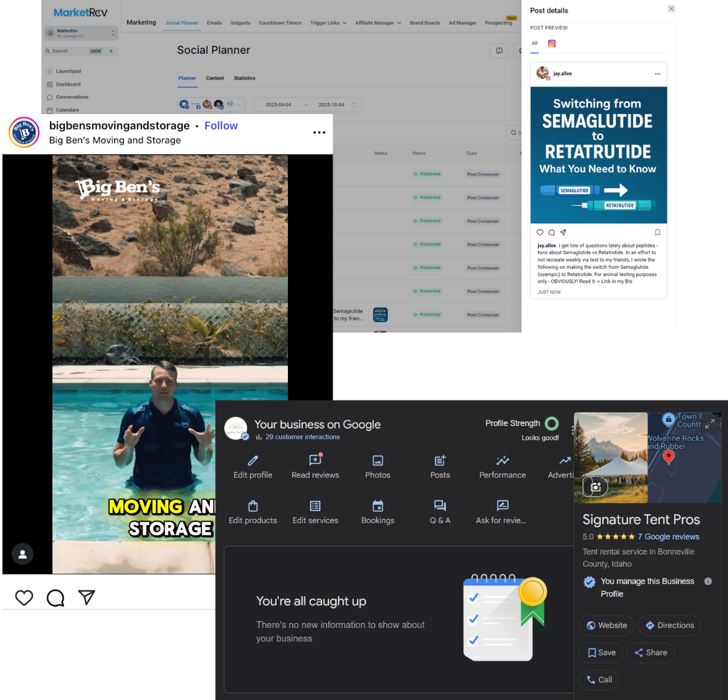This screenshot has height=700, width=728.
Task: Open the date range picker 2025-04-04
Action: pos(308,104)
